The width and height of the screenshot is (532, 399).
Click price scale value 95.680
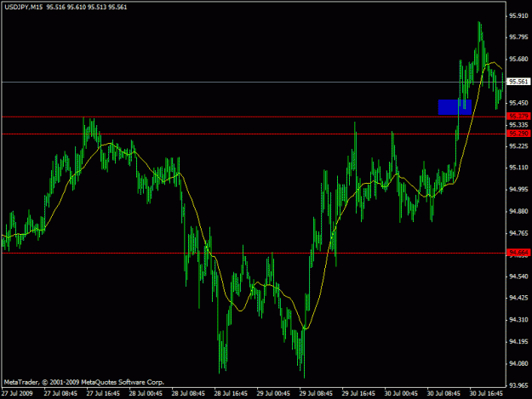pyautogui.click(x=518, y=59)
